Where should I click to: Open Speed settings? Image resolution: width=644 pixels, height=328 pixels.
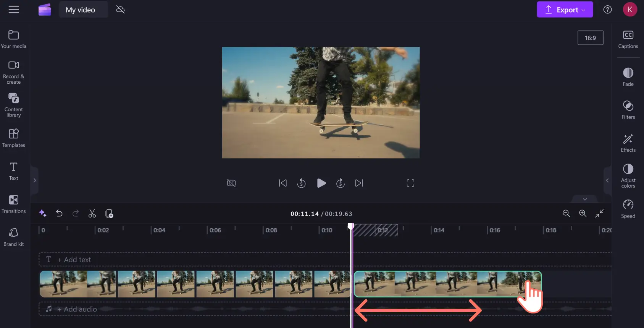pos(628,209)
